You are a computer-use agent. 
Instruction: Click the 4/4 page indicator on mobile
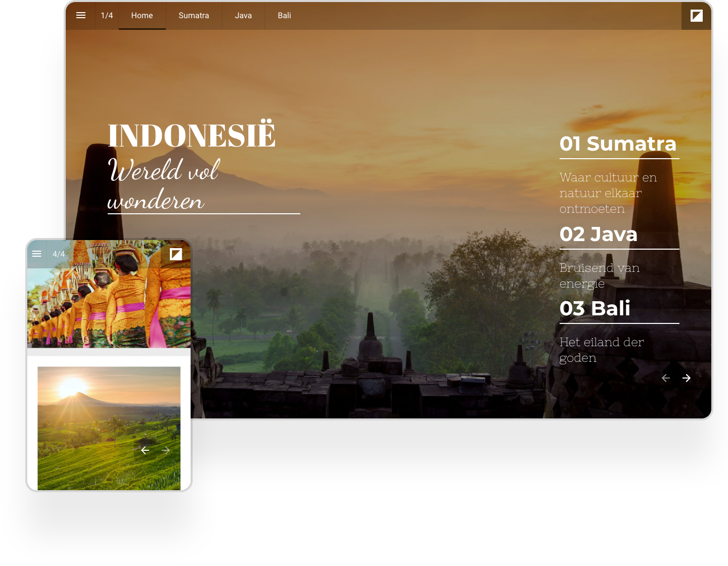click(59, 254)
